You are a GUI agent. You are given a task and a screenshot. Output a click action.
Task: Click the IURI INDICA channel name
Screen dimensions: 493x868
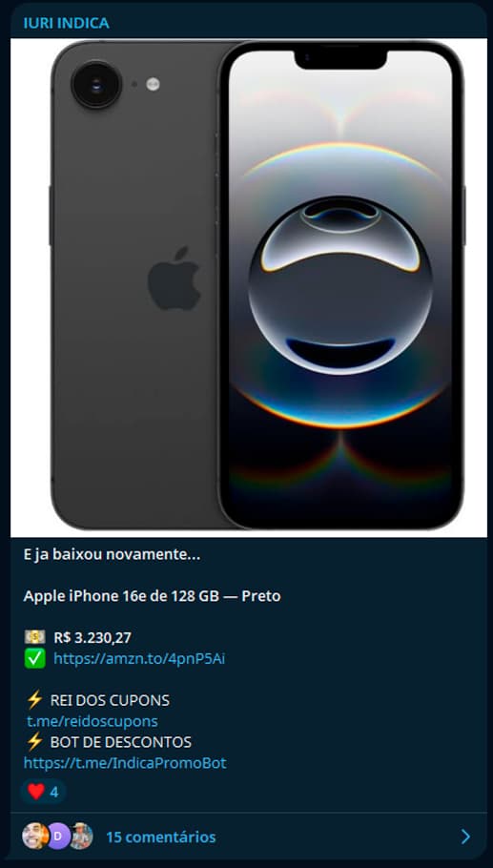67,23
